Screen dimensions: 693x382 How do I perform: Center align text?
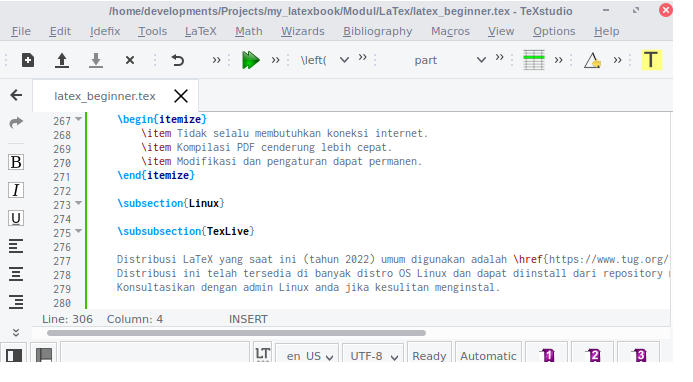point(16,274)
